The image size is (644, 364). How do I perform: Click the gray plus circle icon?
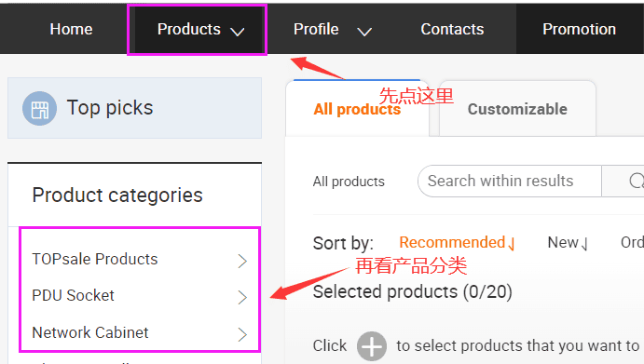372,346
